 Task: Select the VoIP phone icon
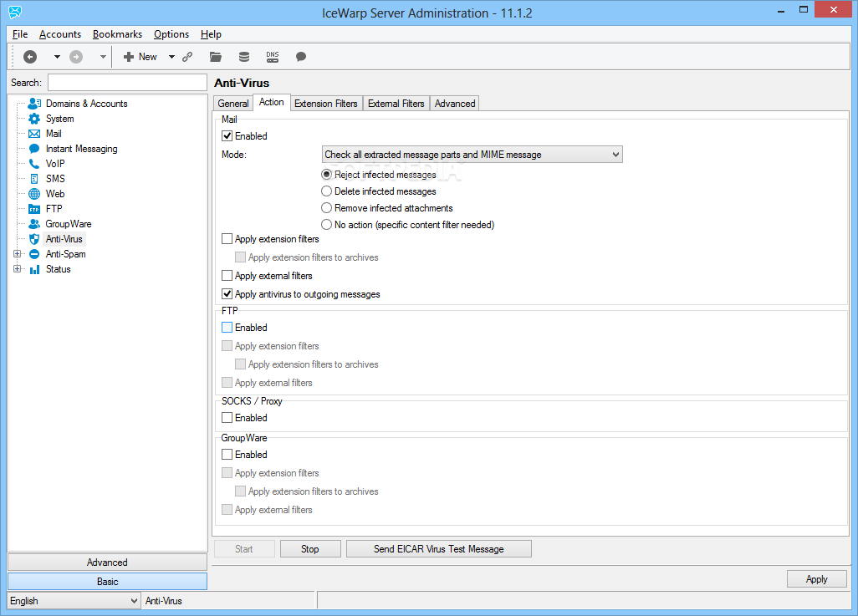tap(34, 164)
